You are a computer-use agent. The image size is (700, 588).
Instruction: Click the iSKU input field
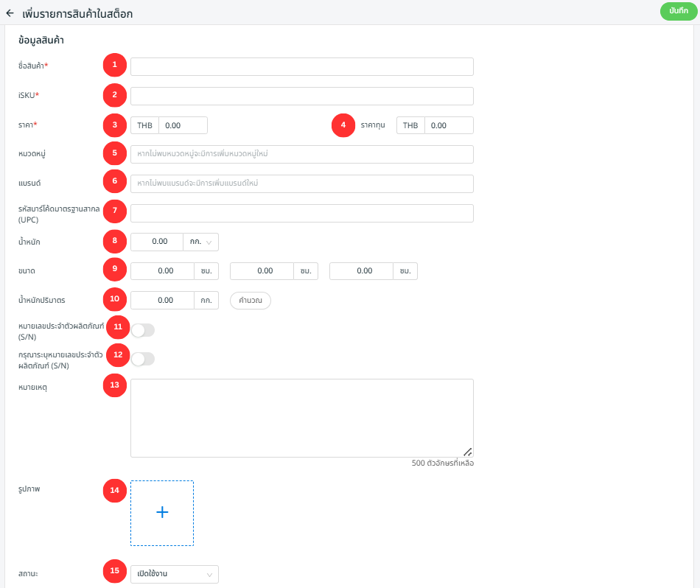pyautogui.click(x=301, y=97)
